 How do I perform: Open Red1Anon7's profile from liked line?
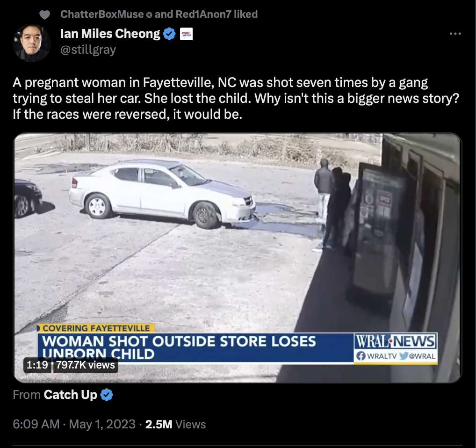203,14
